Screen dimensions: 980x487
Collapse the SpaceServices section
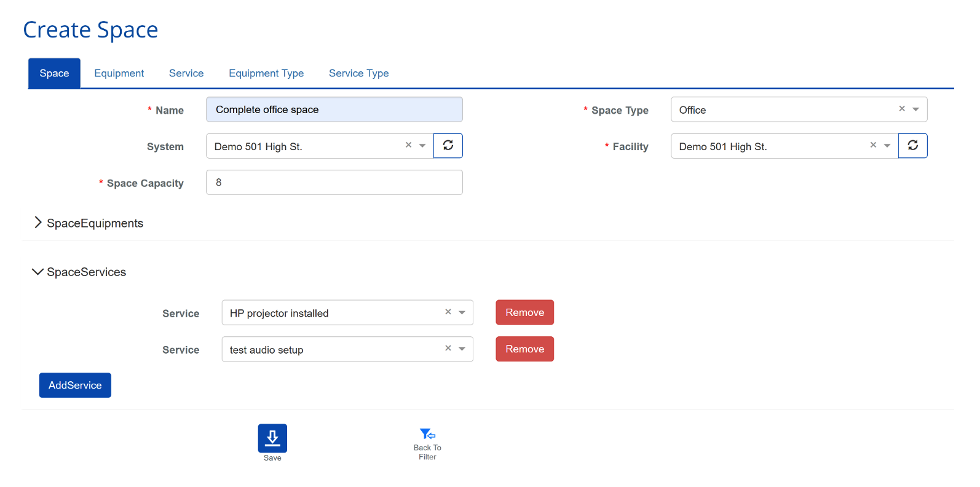[x=38, y=272]
